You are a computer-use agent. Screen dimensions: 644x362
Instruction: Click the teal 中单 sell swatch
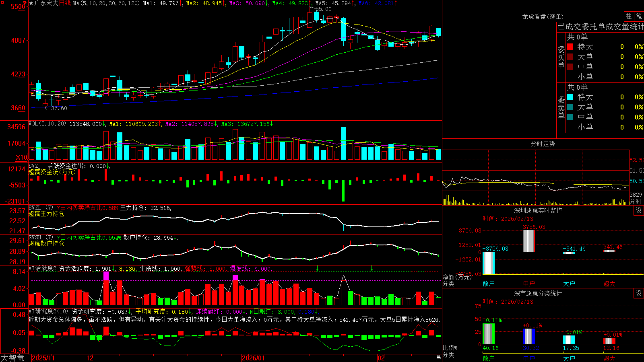[x=570, y=117]
